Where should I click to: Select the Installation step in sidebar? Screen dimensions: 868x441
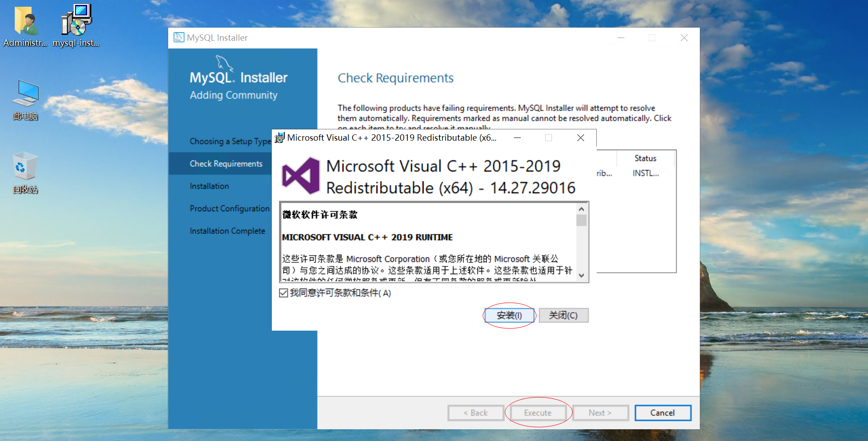tap(209, 186)
